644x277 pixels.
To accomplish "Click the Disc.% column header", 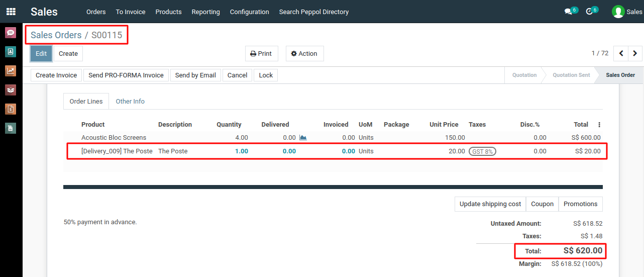I will point(530,125).
